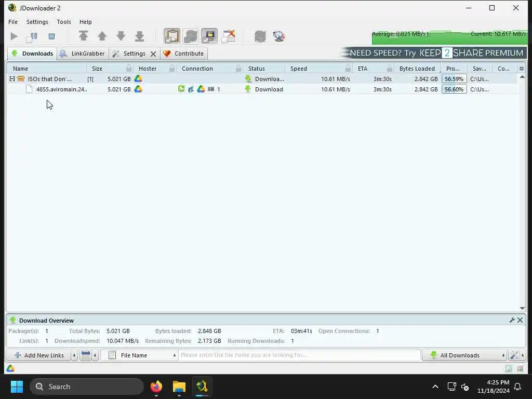The image size is (532, 399).
Task: Open the Add New Links dropdown arrow
Action: [74, 355]
